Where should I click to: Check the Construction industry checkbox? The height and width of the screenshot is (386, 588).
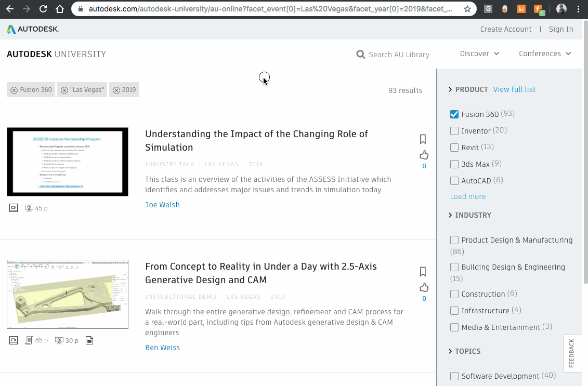coord(454,294)
